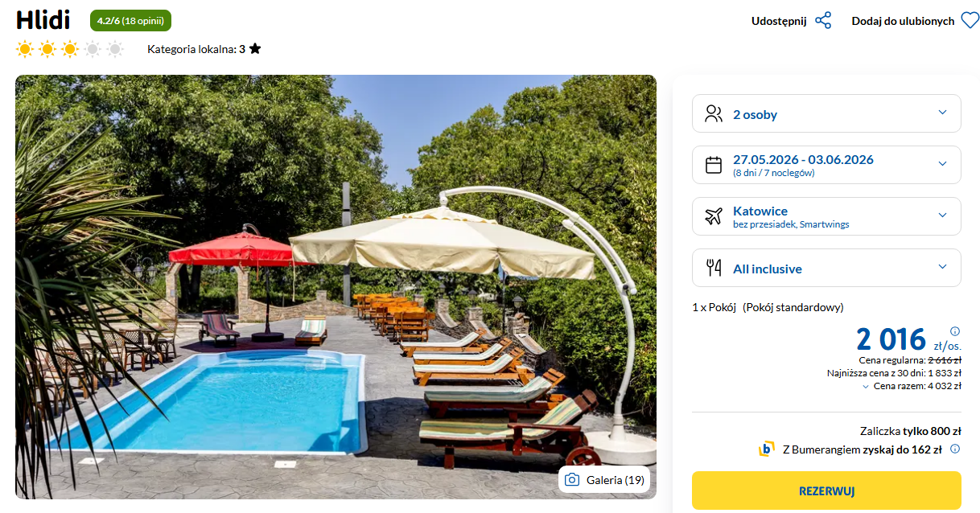Click the yellow REZERWUJ button
980x513 pixels.
(x=826, y=490)
